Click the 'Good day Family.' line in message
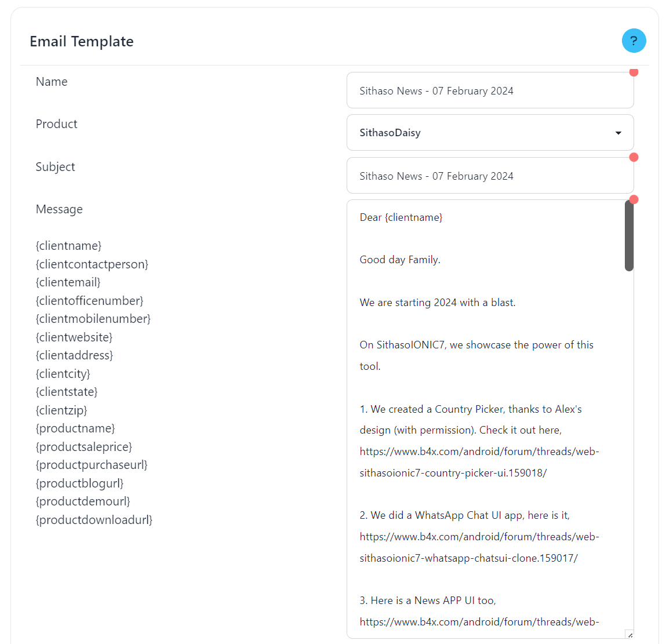 [400, 260]
